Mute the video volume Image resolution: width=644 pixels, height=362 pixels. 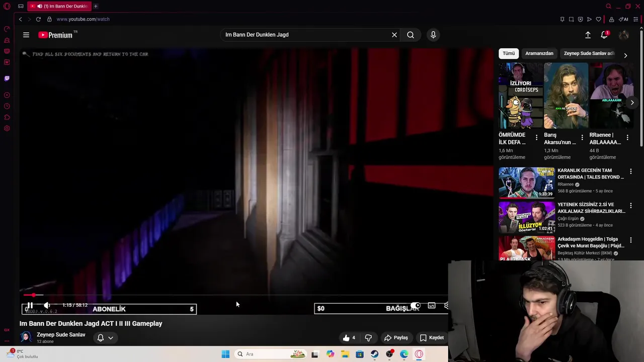(x=47, y=305)
